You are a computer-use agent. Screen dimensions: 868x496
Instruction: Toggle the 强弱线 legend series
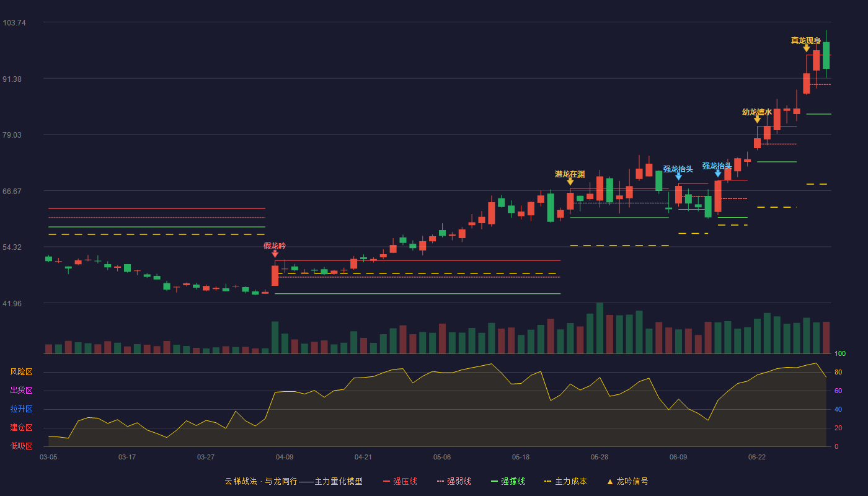[x=454, y=481]
